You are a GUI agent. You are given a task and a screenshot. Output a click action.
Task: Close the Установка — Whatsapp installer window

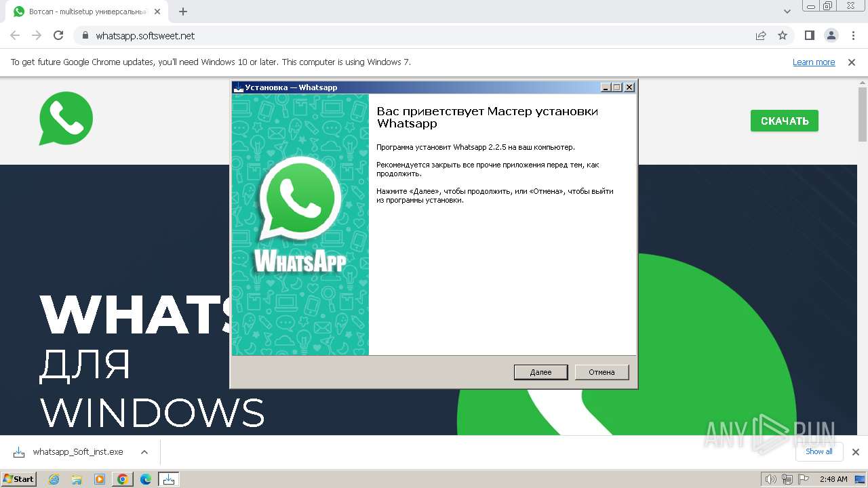(629, 87)
